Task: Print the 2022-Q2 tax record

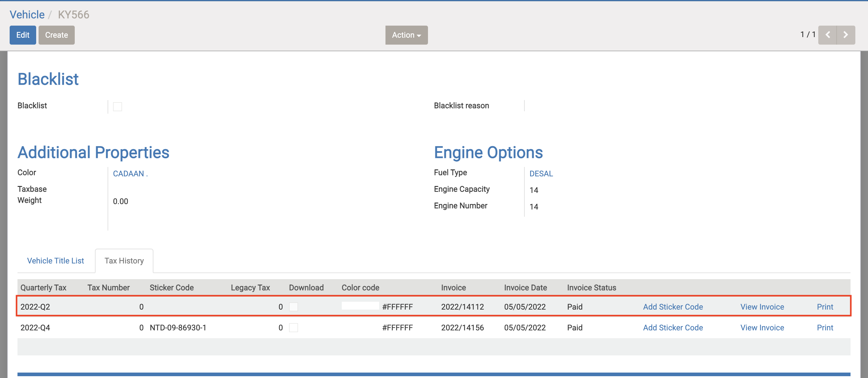Action: click(825, 307)
